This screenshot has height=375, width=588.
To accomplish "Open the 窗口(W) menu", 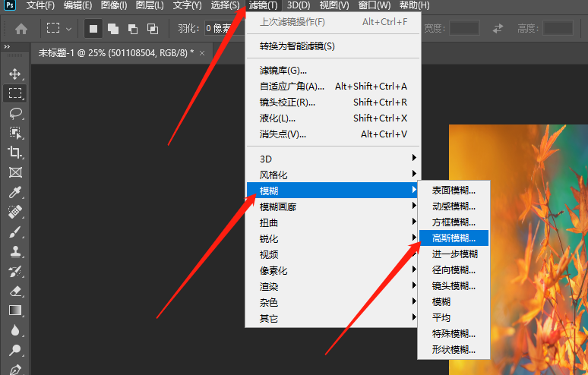I will pos(375,5).
